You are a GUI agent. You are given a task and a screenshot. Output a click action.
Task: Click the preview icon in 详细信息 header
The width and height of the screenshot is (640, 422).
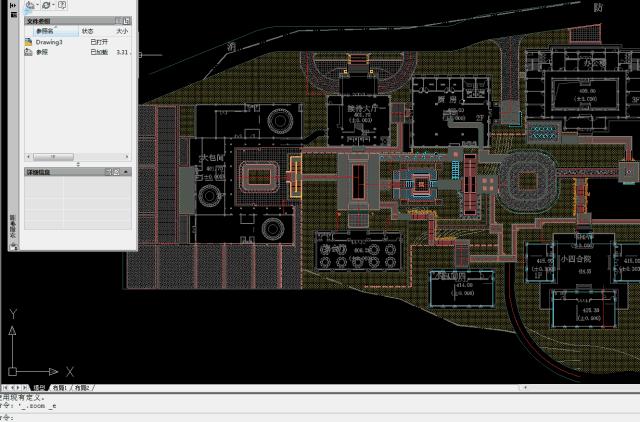116,172
